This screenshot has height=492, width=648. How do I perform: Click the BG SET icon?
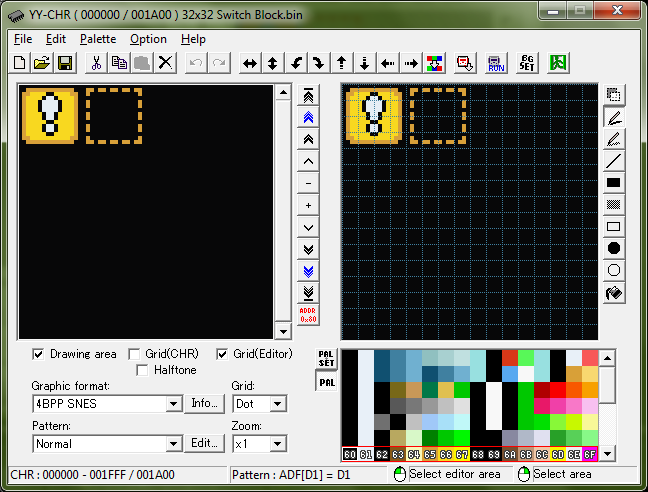coord(527,63)
